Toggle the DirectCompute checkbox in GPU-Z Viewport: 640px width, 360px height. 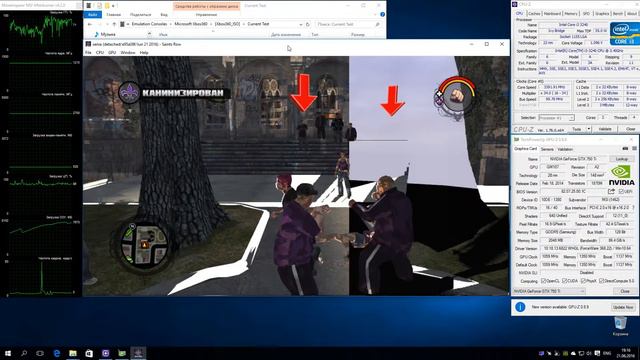(602, 281)
